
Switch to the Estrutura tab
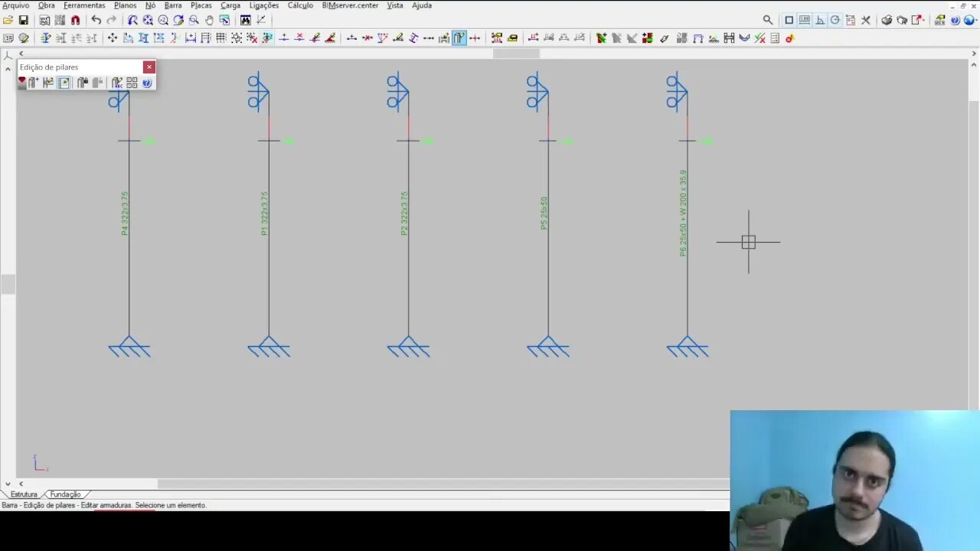24,494
